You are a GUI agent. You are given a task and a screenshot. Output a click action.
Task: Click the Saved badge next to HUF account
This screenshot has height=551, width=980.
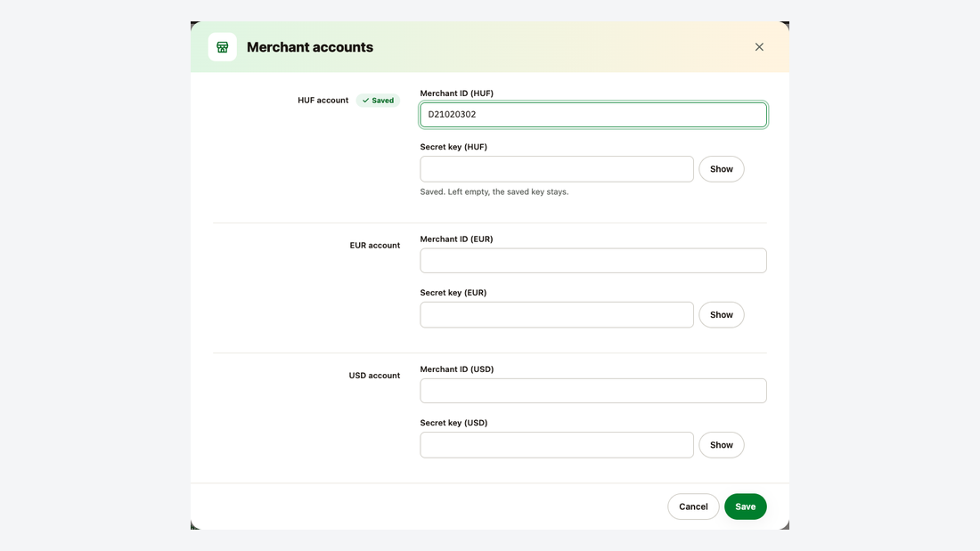378,101
